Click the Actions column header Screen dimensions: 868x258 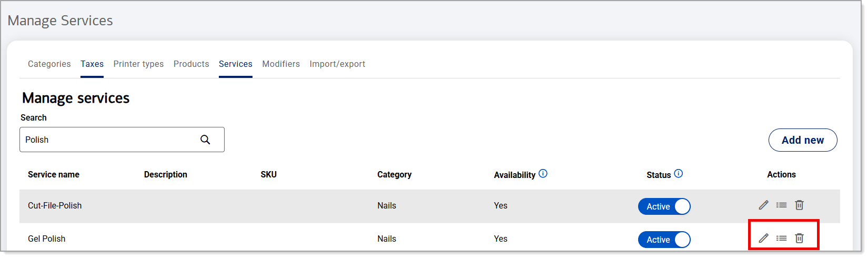[x=781, y=174]
